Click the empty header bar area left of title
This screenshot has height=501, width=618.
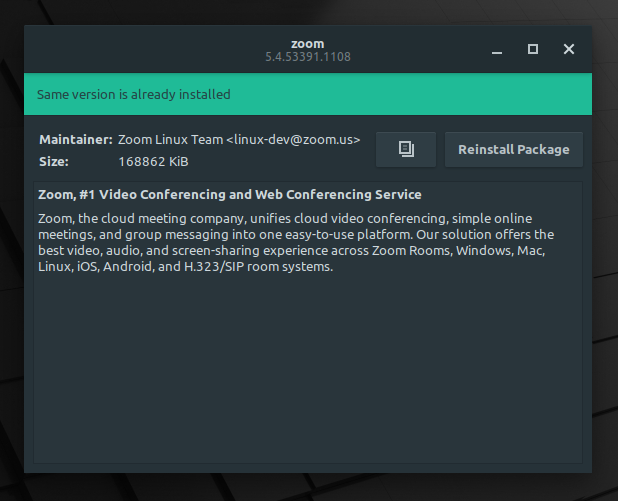tap(142, 49)
